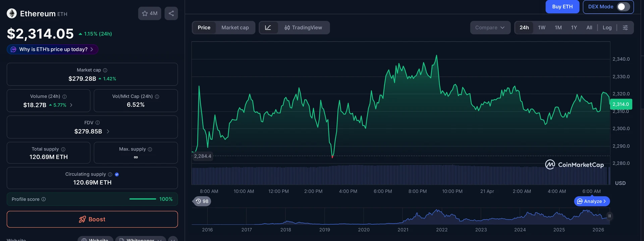644x241 pixels.
Task: Click the 1.15% (24h) change indicator
Action: pyautogui.click(x=95, y=34)
